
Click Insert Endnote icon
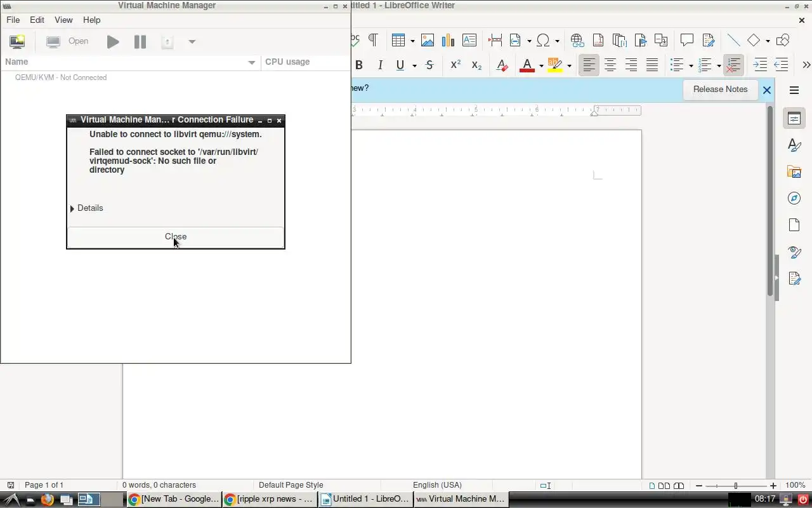pos(619,40)
